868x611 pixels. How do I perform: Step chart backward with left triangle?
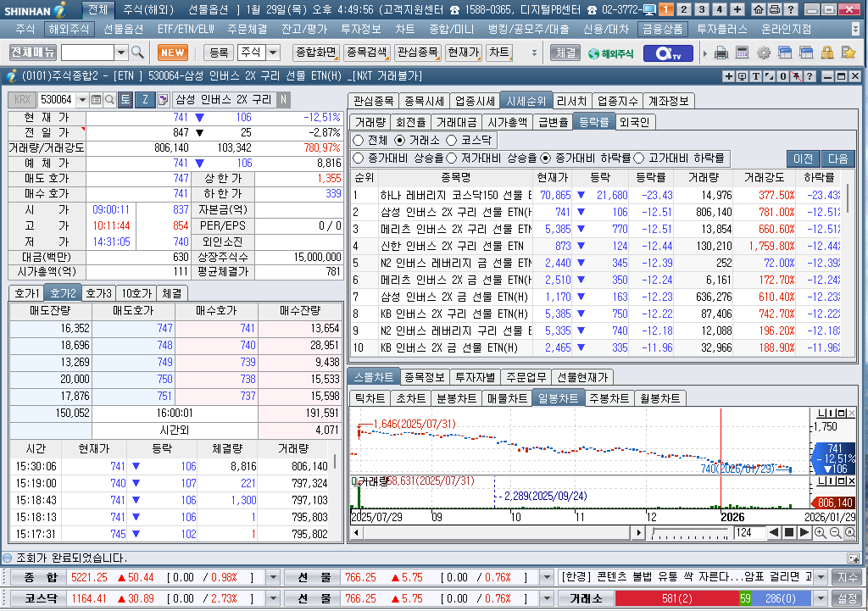pos(774,532)
